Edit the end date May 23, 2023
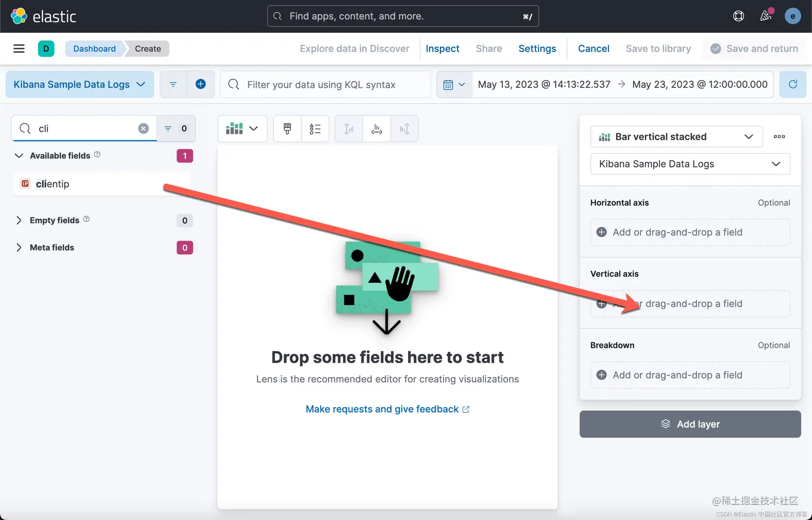 pyautogui.click(x=700, y=84)
